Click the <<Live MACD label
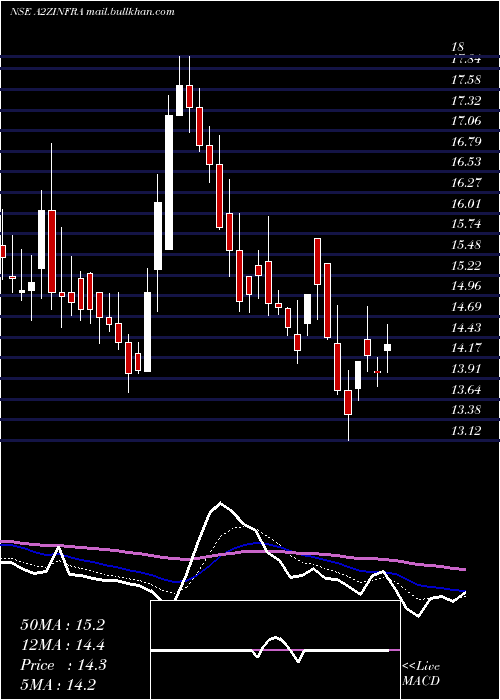 click(x=421, y=673)
